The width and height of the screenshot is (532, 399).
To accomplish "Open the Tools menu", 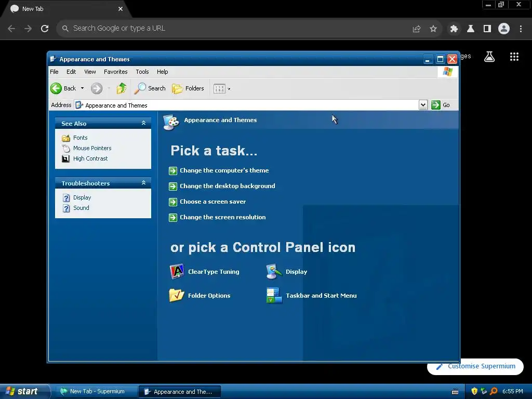I will [142, 72].
